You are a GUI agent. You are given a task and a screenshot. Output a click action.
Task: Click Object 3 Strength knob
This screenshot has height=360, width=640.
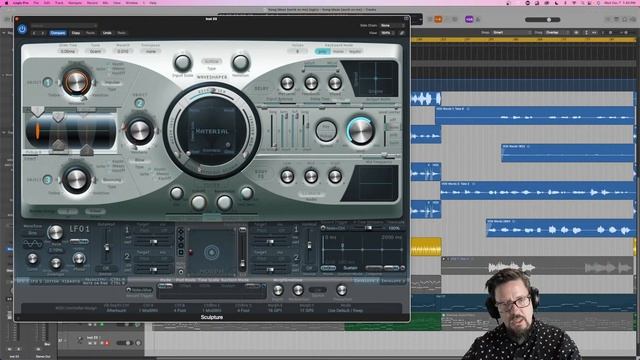pyautogui.click(x=76, y=180)
